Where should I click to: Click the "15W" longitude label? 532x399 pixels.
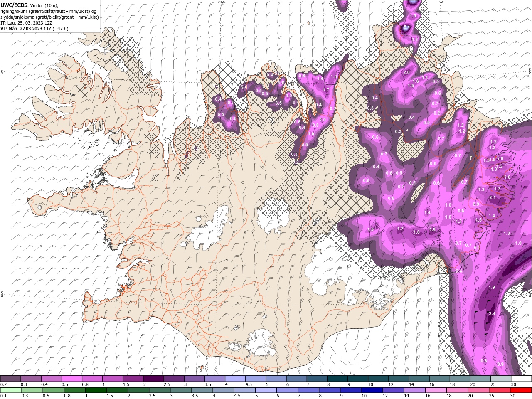[x=440, y=2]
